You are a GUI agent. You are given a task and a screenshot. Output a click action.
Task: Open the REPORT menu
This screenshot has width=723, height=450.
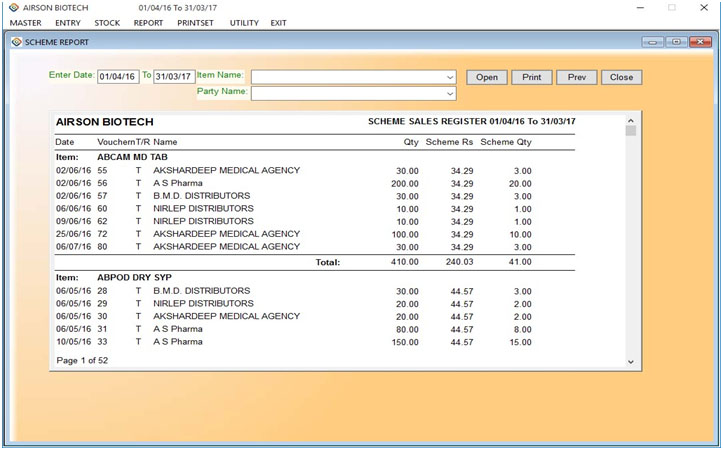tap(148, 22)
